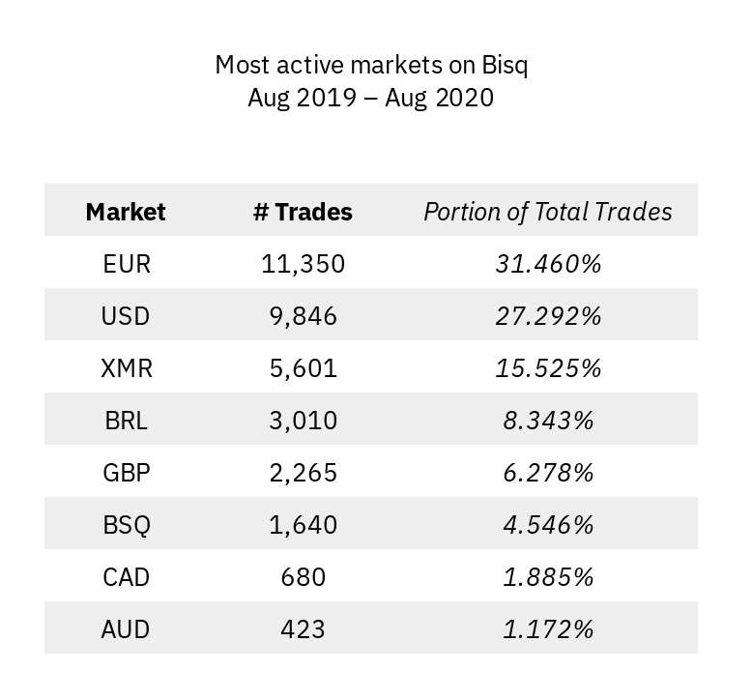Click the 31.460% portion cell
752x700 pixels.
pos(547,263)
